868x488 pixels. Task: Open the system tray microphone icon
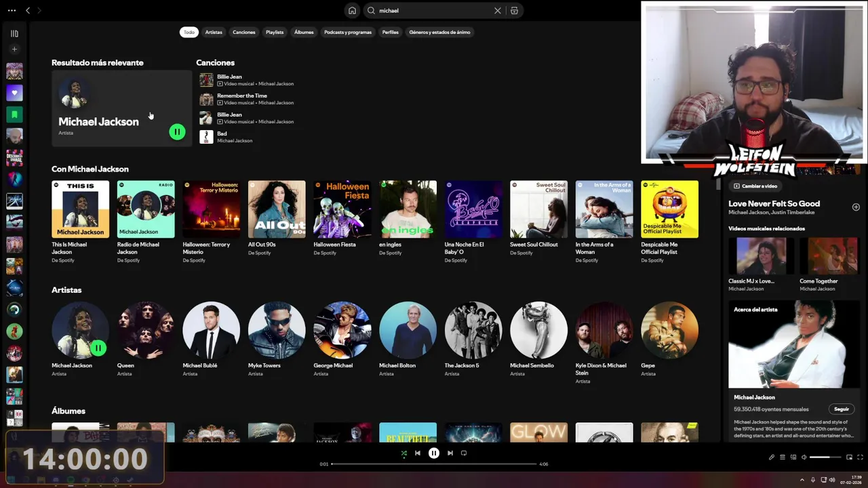[x=813, y=480]
